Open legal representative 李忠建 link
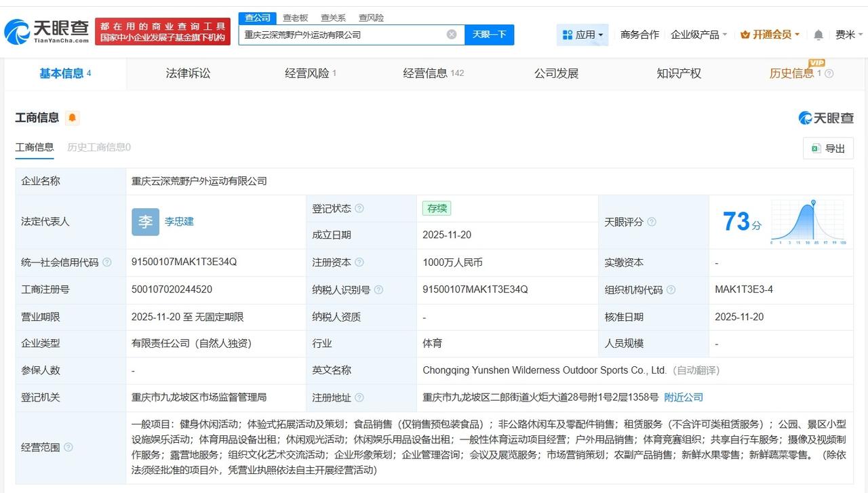Screen dimensions: 868x493 (179, 222)
